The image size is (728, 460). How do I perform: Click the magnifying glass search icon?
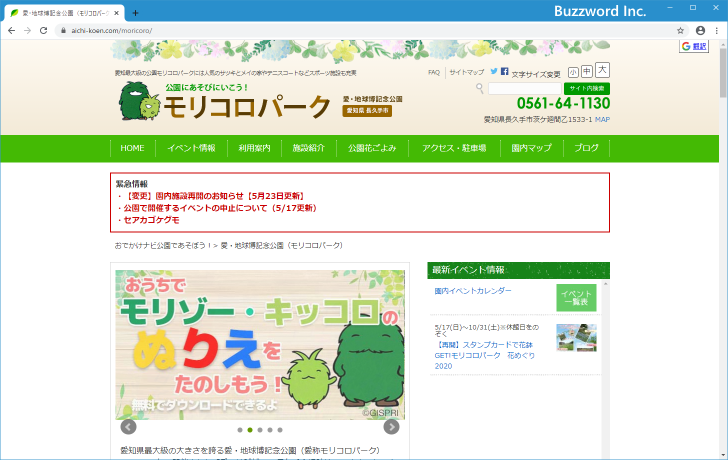[480, 88]
